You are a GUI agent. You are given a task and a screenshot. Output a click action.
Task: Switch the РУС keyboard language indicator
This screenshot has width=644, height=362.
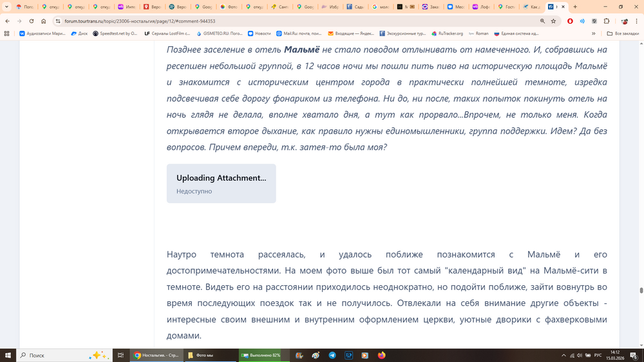(x=598, y=356)
